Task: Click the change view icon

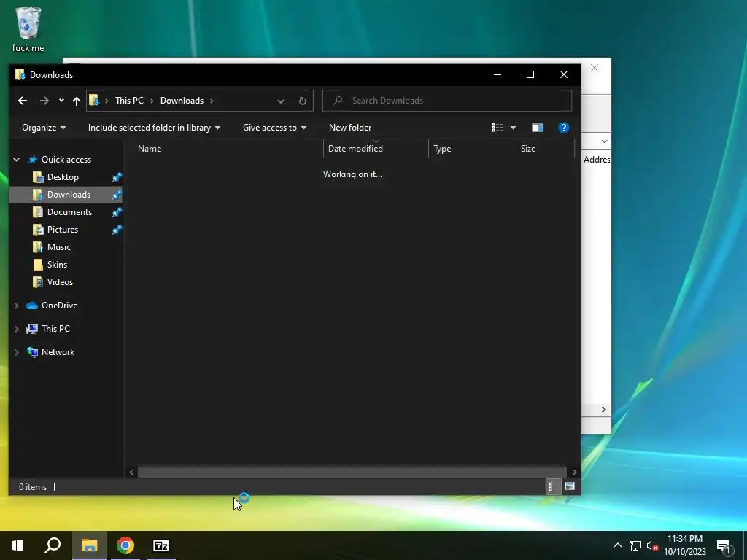Action: [498, 127]
